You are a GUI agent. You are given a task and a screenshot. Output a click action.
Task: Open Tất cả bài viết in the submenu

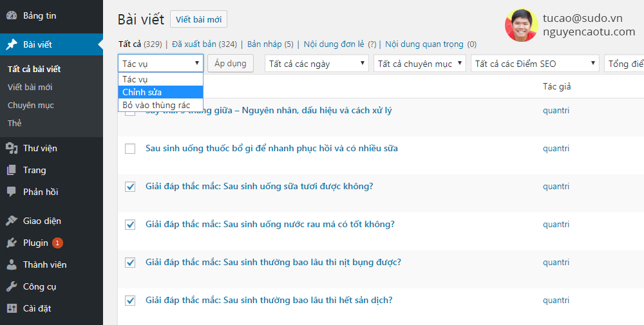(34, 69)
